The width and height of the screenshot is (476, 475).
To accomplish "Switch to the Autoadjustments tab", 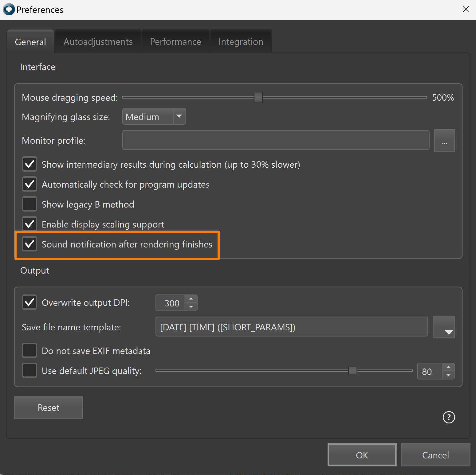I will pyautogui.click(x=98, y=42).
